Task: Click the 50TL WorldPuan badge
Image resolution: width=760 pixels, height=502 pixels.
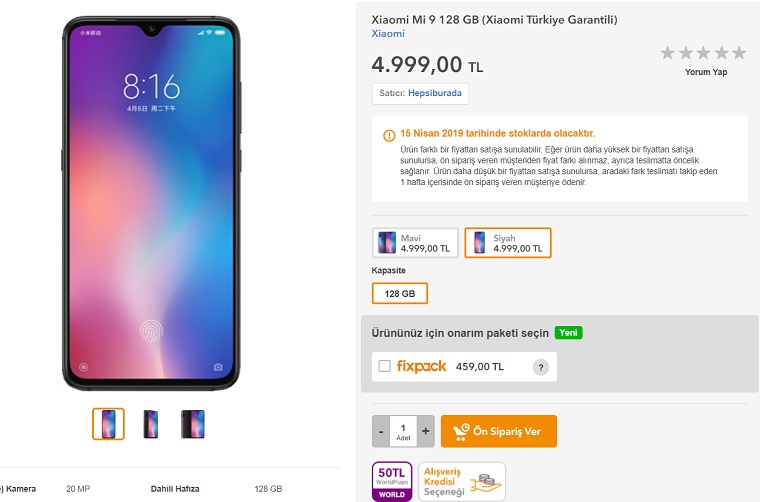Action: pyautogui.click(x=392, y=481)
